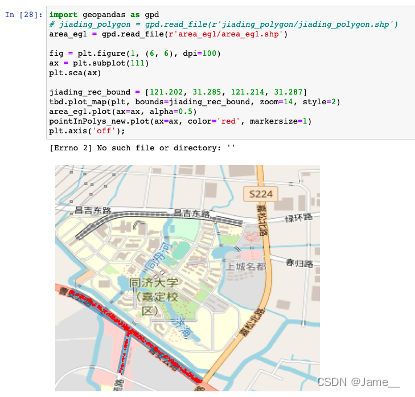Click the output map image
415x397 pixels.
pos(187,278)
